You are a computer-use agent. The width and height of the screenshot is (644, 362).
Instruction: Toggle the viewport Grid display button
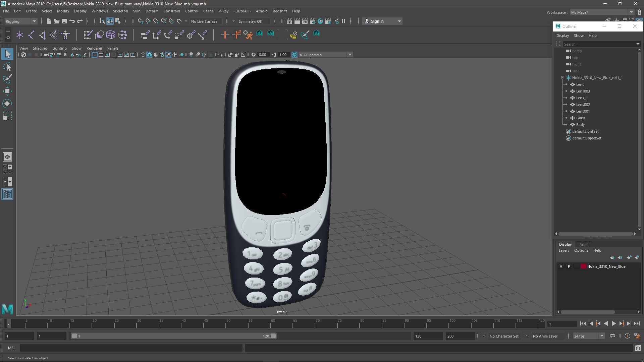tap(95, 55)
